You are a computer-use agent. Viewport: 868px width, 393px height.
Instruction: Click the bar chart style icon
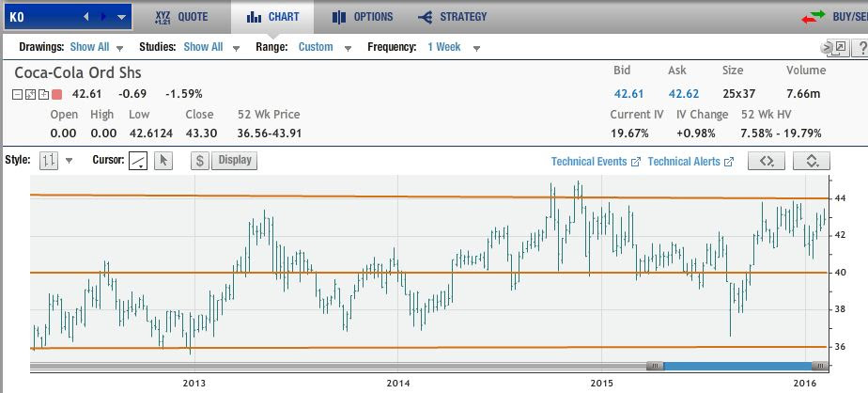(x=48, y=161)
